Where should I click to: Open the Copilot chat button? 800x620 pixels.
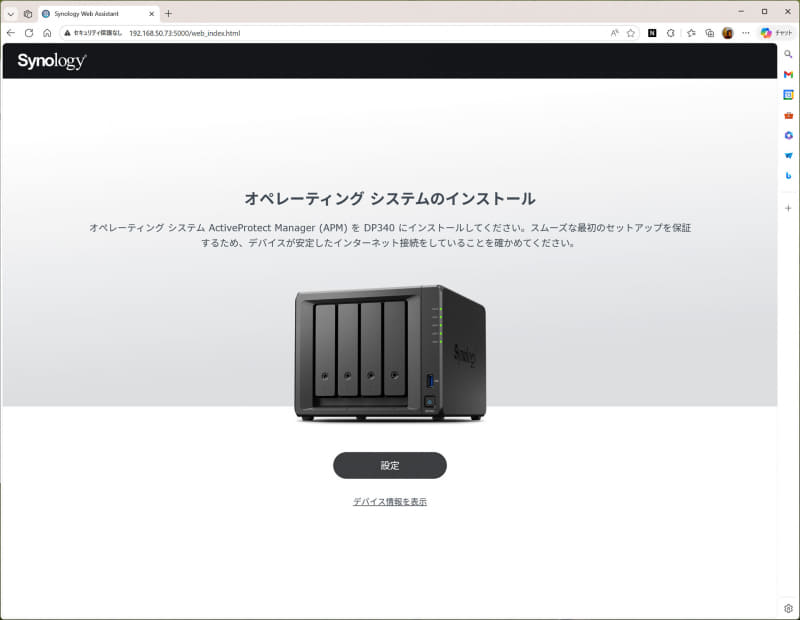point(776,33)
